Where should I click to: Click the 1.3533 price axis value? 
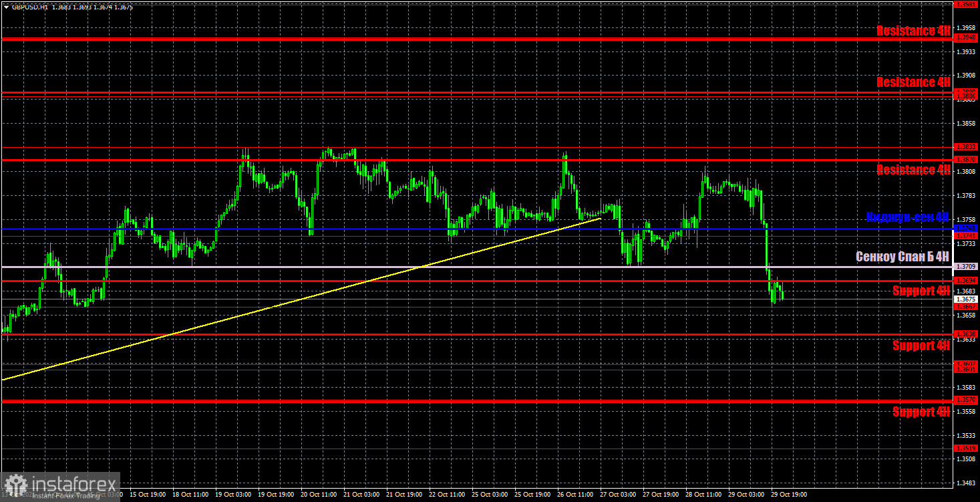pyautogui.click(x=967, y=436)
